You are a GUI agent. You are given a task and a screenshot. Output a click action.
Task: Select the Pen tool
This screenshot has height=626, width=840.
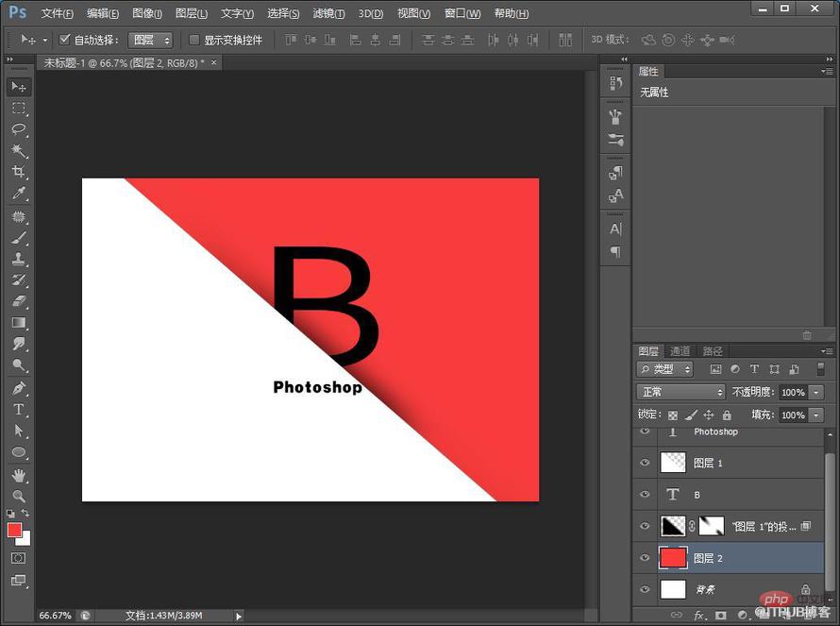(18, 388)
